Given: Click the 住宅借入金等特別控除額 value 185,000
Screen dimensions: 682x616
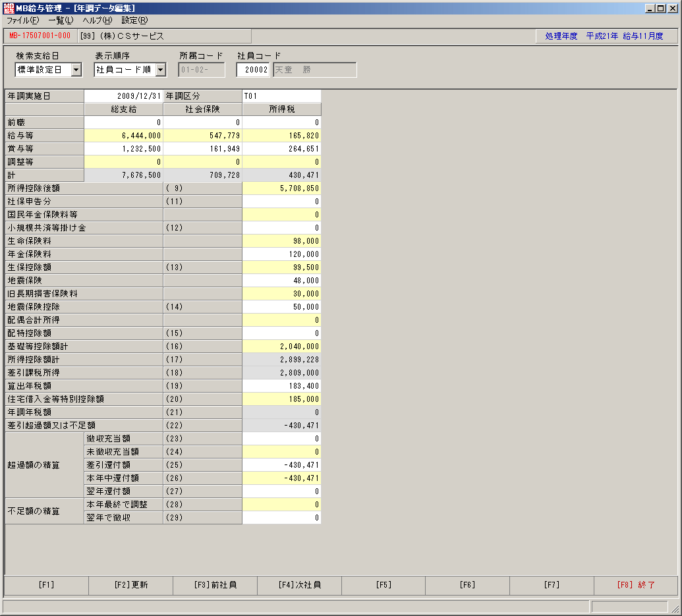Looking at the screenshot, I should coord(281,399).
